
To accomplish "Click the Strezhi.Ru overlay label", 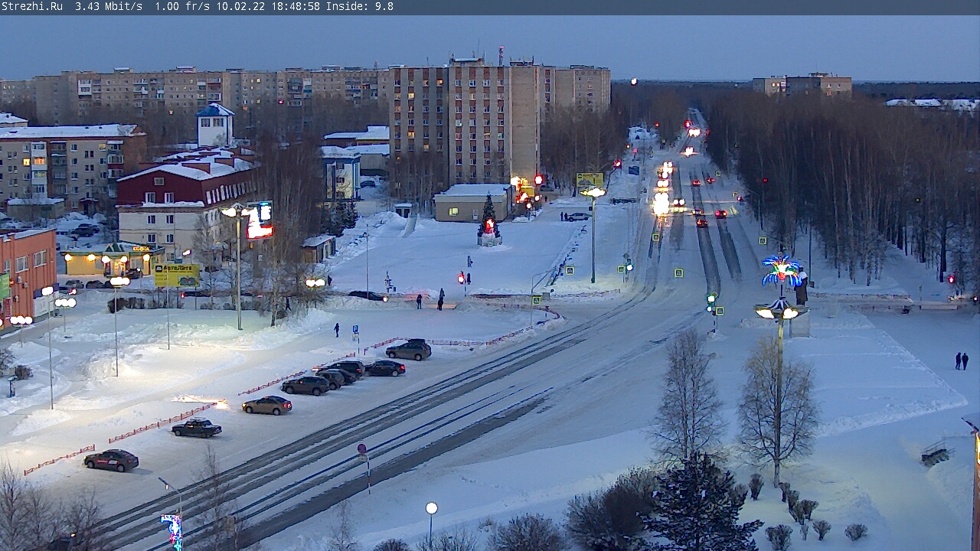I will pos(31,6).
